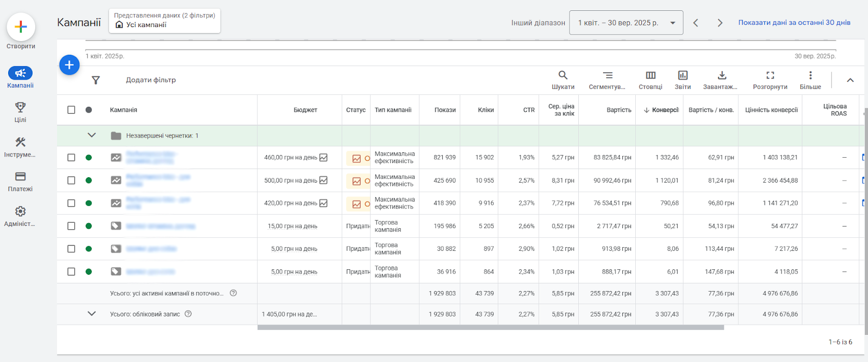Open the Стовпці columns icon

coord(650,75)
